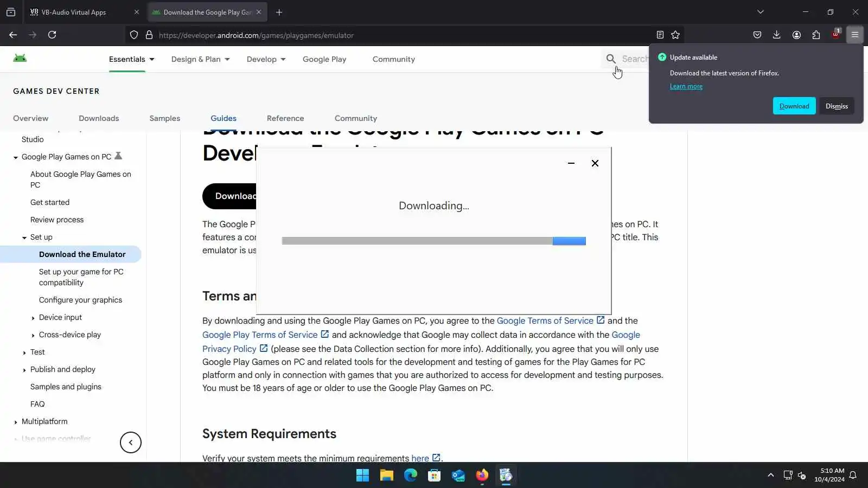Screen dimensions: 868x488
Task: Toggle reader view icon in address bar
Action: coord(660,35)
